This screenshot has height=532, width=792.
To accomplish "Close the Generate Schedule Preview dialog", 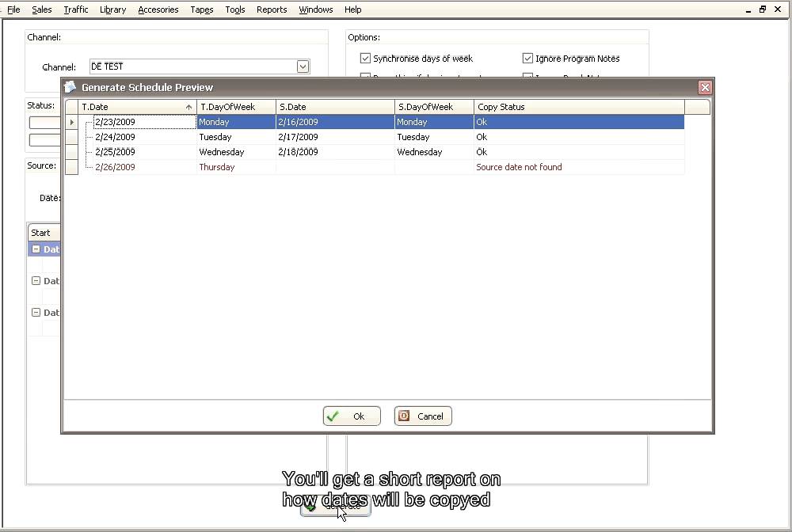I will click(704, 88).
